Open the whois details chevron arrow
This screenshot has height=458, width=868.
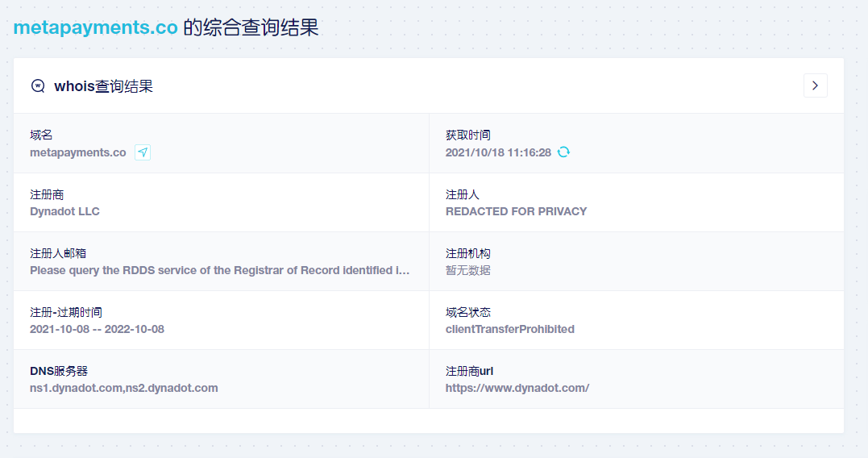815,85
